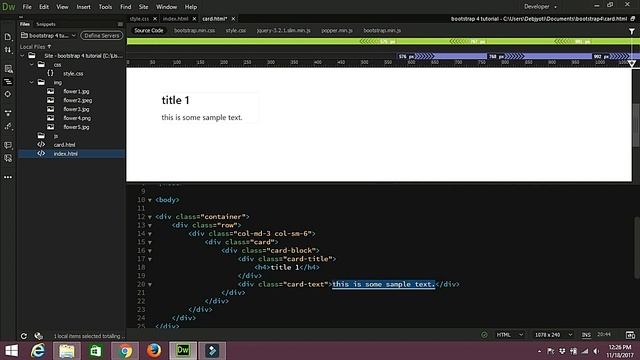Click the Dw application logo
Viewport: 640px width, 360px height.
click(8, 7)
